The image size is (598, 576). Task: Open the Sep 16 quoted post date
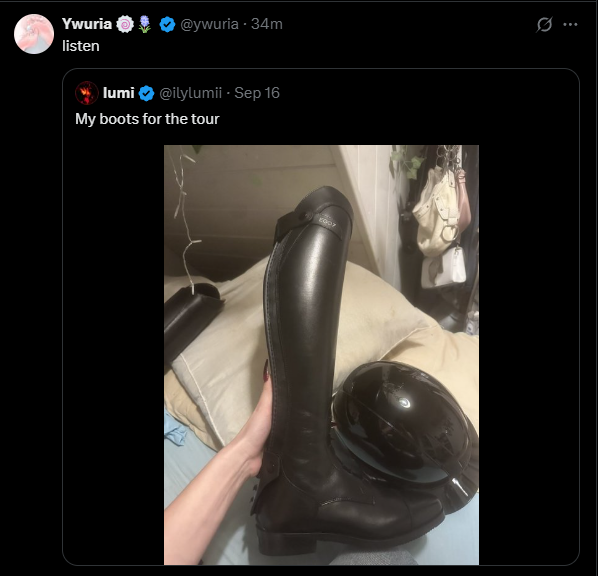click(x=257, y=93)
